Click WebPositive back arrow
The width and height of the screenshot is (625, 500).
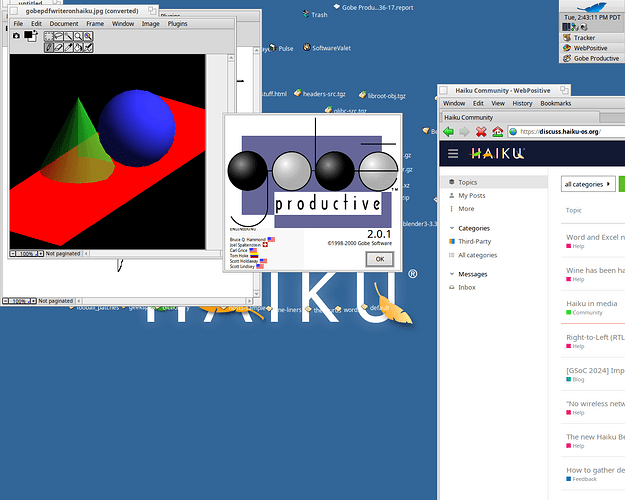click(448, 132)
